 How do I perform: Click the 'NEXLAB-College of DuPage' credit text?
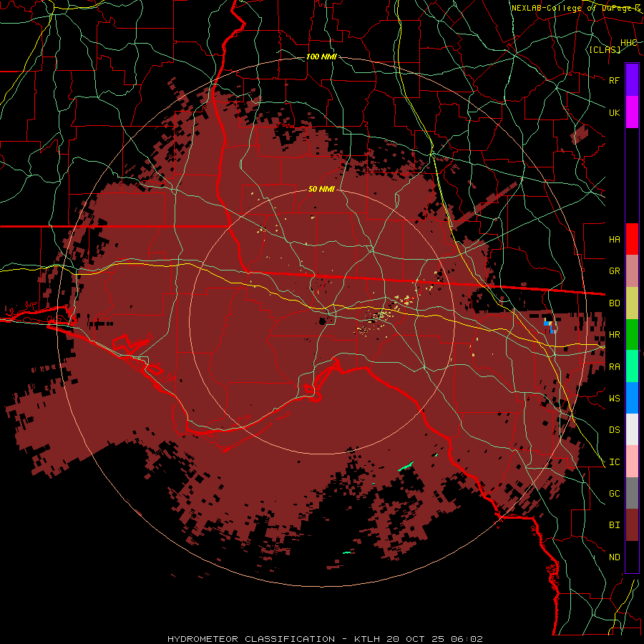tap(572, 8)
